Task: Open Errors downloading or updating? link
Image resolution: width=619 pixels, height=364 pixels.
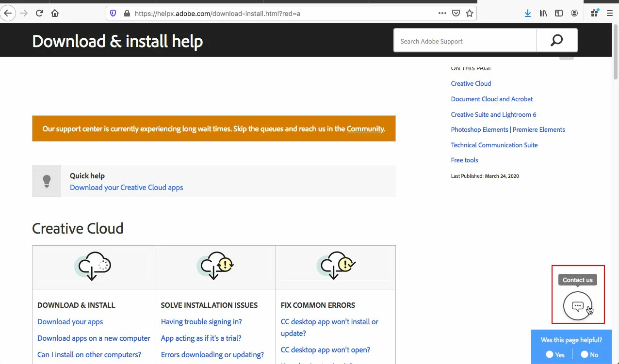Action: pos(212,354)
